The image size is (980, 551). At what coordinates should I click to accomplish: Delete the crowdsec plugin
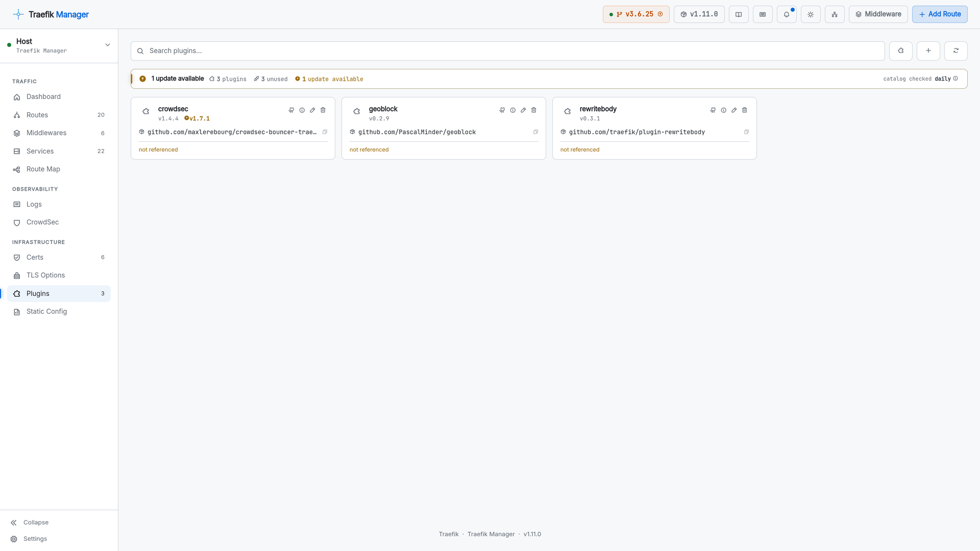[323, 110]
